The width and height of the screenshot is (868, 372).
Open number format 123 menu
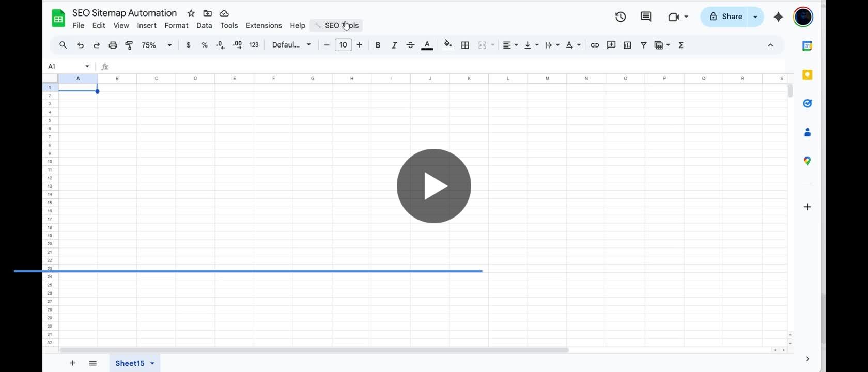coord(254,45)
